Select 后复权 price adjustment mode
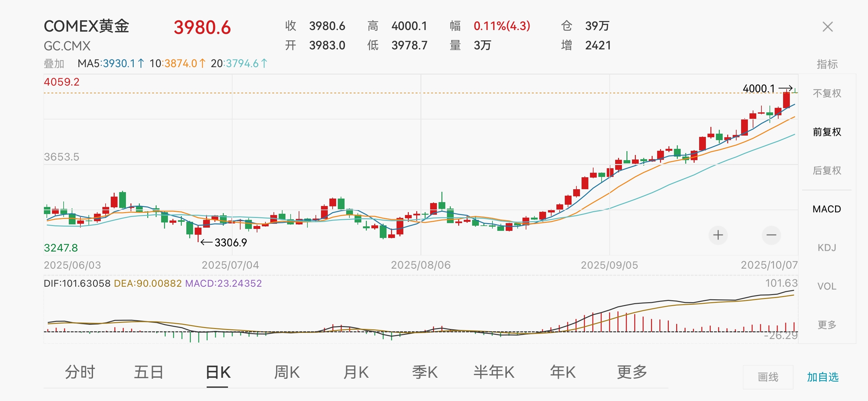 pyautogui.click(x=827, y=170)
